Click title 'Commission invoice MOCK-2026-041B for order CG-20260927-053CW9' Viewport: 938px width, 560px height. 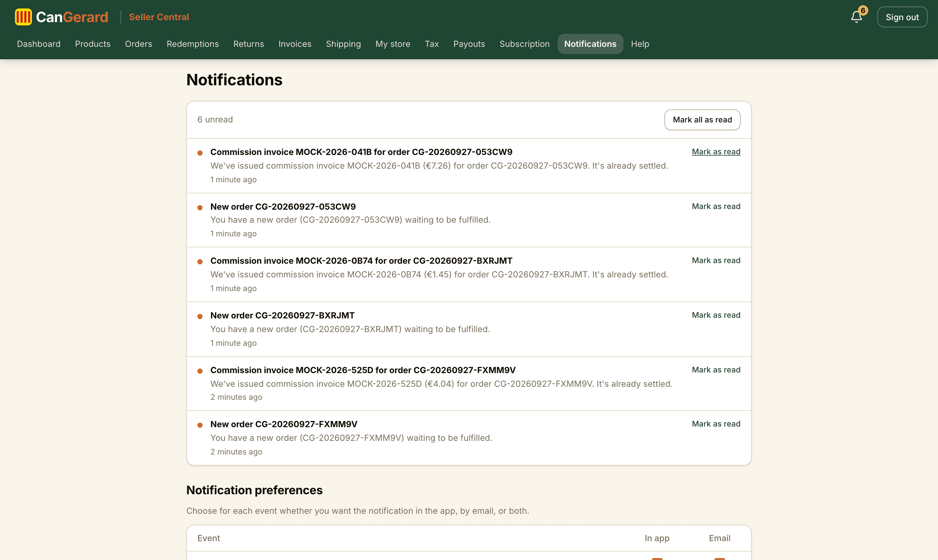pos(361,152)
